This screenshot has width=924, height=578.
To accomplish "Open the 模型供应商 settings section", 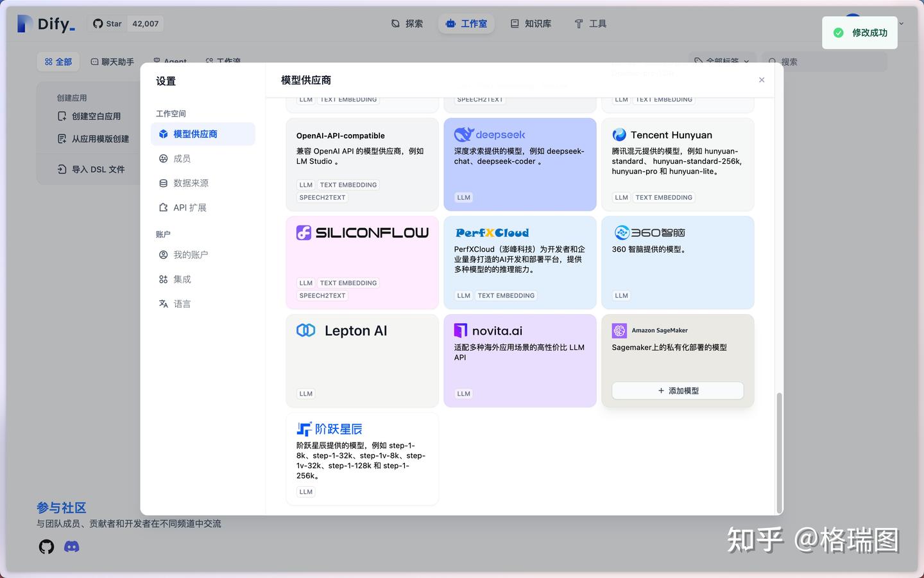I will 194,134.
